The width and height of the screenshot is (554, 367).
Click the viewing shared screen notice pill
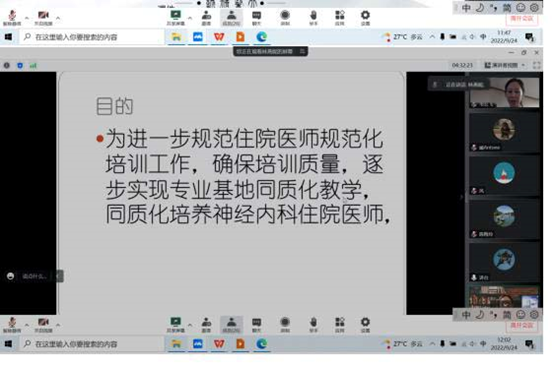(x=270, y=52)
